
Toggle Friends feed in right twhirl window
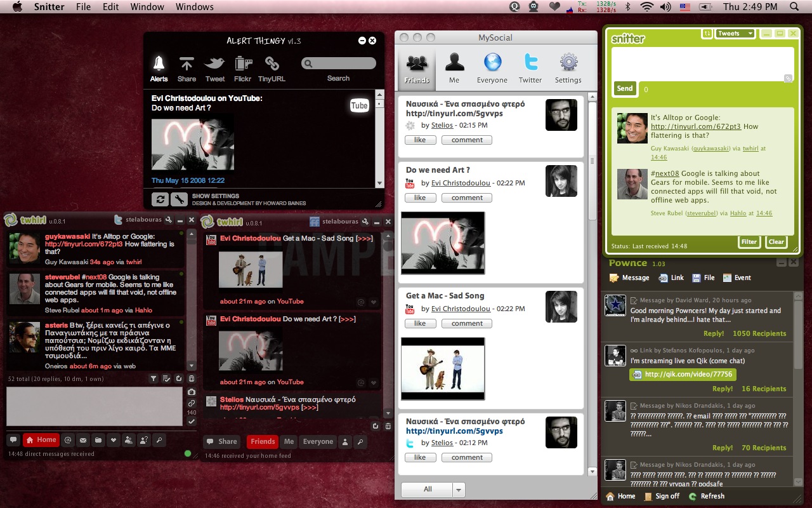[x=263, y=441]
